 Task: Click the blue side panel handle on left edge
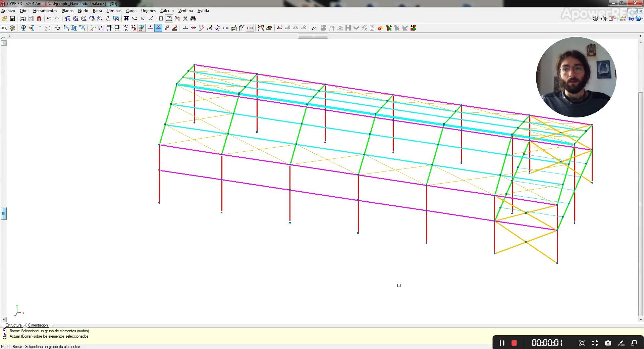pos(4,213)
